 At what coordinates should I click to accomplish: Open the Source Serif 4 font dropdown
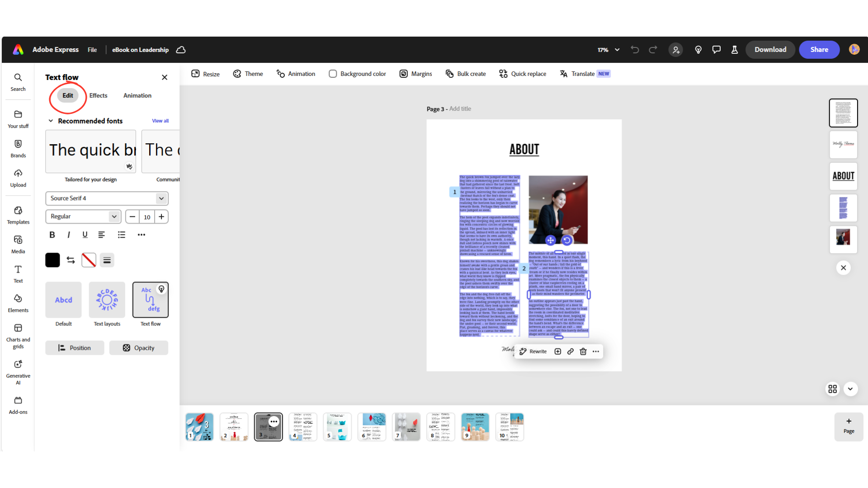pos(107,198)
